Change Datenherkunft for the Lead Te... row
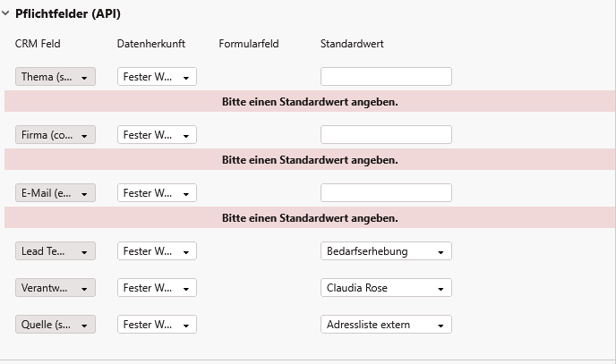616x364 pixels. click(157, 251)
